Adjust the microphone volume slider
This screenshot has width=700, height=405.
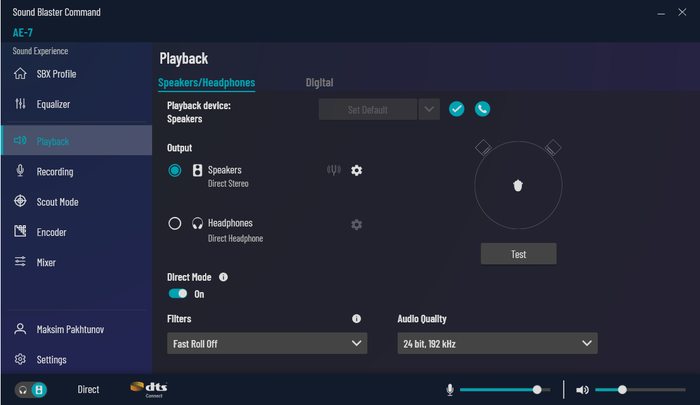click(x=505, y=390)
